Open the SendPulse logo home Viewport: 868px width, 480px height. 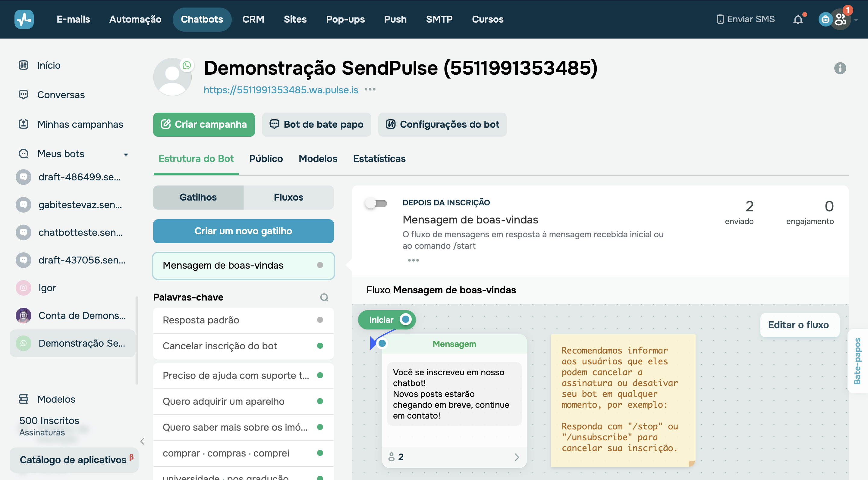click(x=24, y=19)
